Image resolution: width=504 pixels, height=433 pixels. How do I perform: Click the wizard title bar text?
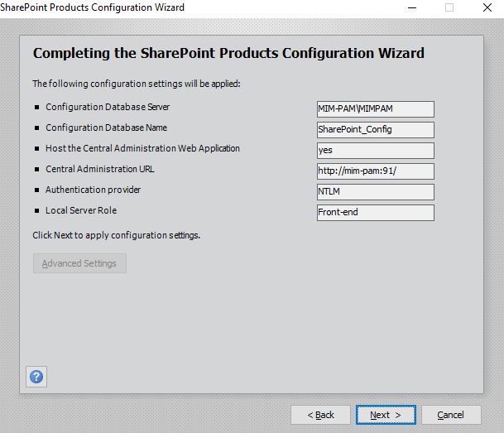point(93,7)
